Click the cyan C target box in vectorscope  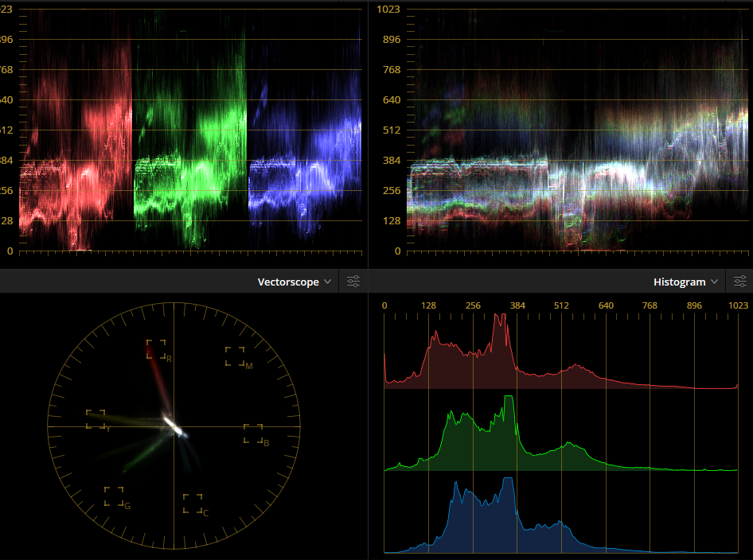[193, 503]
